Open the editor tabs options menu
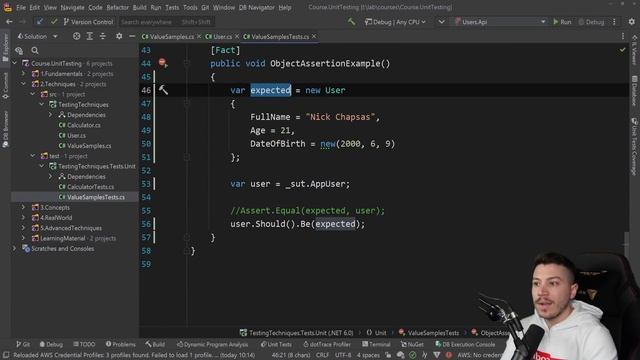The image size is (640, 360). point(623,36)
